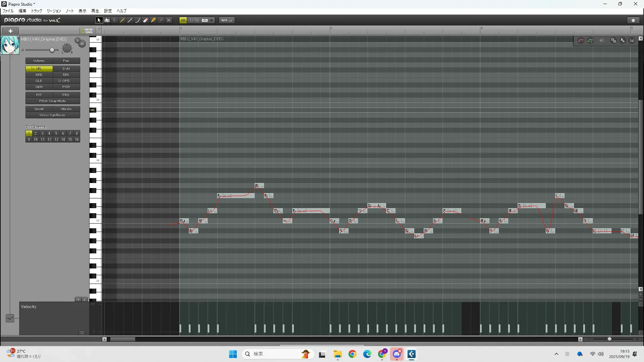Click the red pitch curve display icon

(x=581, y=41)
